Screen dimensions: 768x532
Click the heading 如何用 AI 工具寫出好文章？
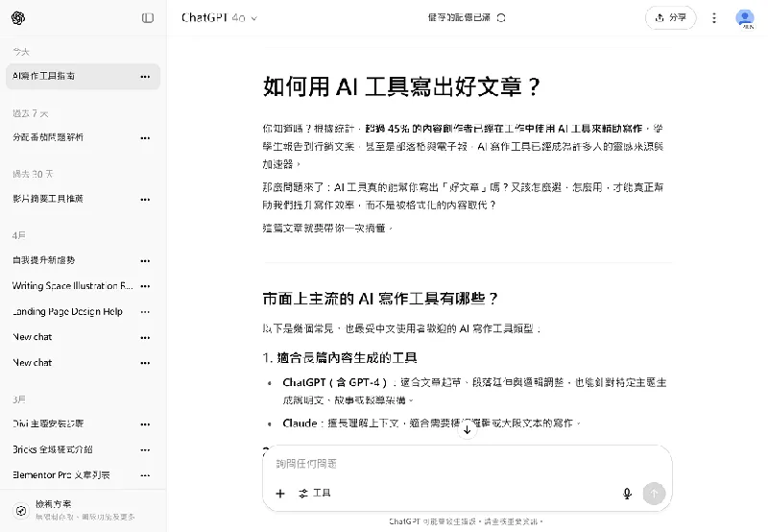pyautogui.click(x=401, y=86)
